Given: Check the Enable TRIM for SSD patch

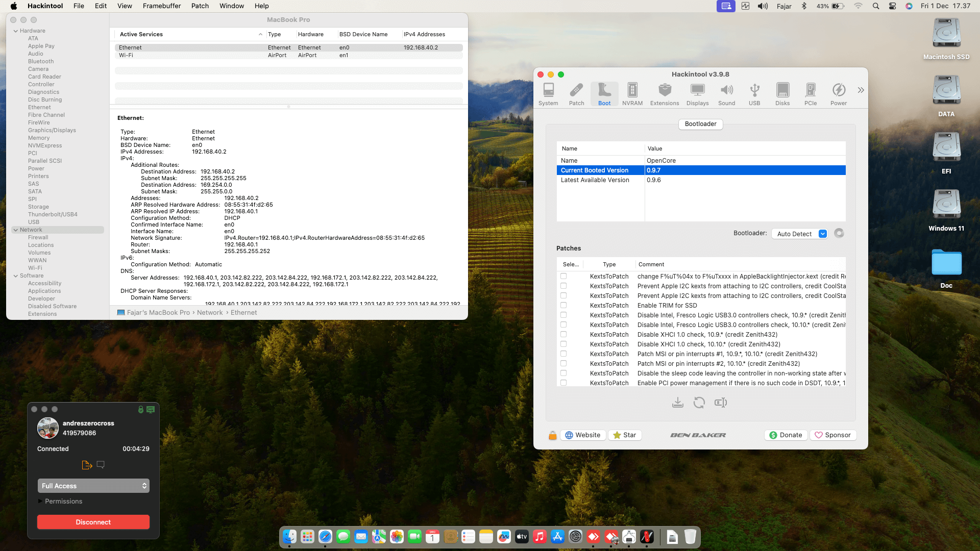Looking at the screenshot, I should tap(563, 305).
